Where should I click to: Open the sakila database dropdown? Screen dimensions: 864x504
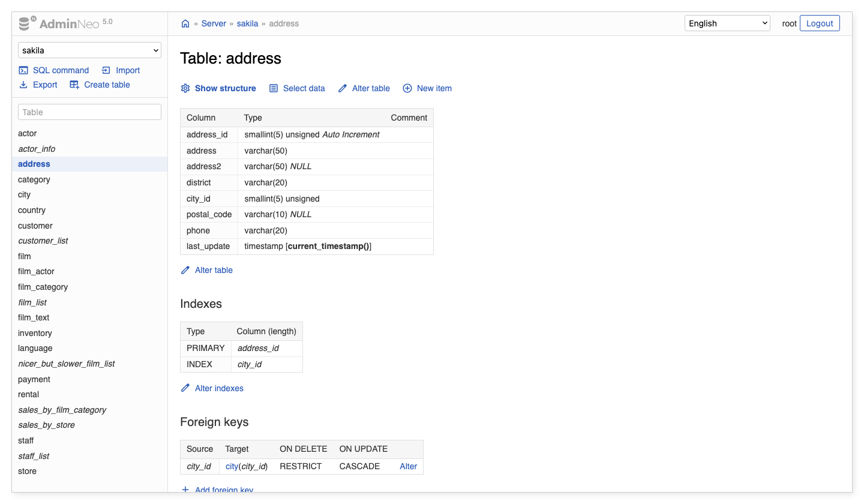pyautogui.click(x=90, y=50)
